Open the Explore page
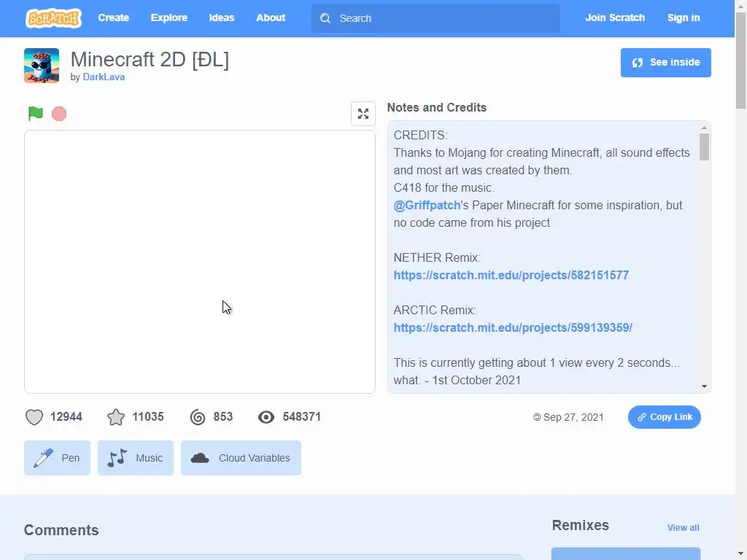 point(169,17)
